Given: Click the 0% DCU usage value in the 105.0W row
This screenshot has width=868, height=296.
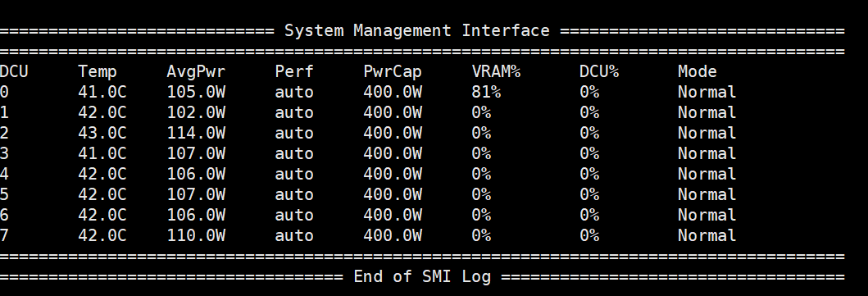Looking at the screenshot, I should pos(589,92).
